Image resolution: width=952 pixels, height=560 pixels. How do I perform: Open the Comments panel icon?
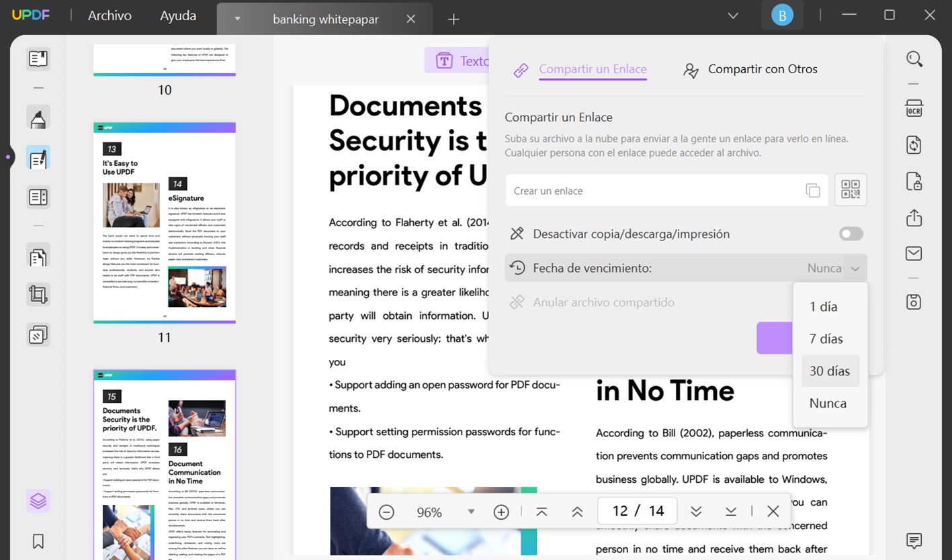point(914,541)
